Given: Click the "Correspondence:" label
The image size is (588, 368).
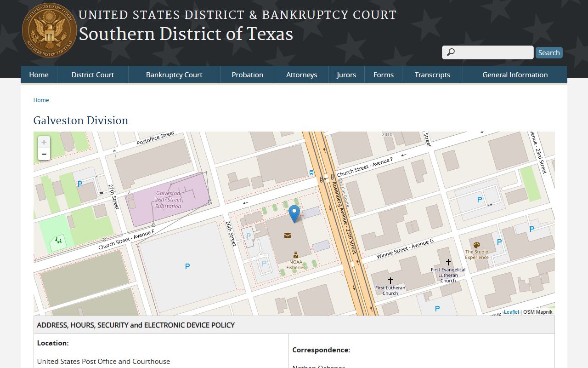Looking at the screenshot, I should tap(322, 350).
